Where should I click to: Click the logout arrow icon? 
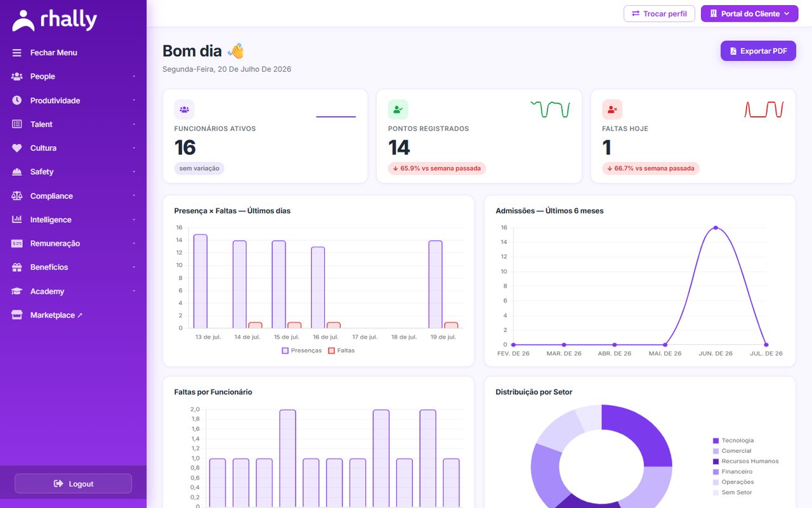[x=58, y=484]
